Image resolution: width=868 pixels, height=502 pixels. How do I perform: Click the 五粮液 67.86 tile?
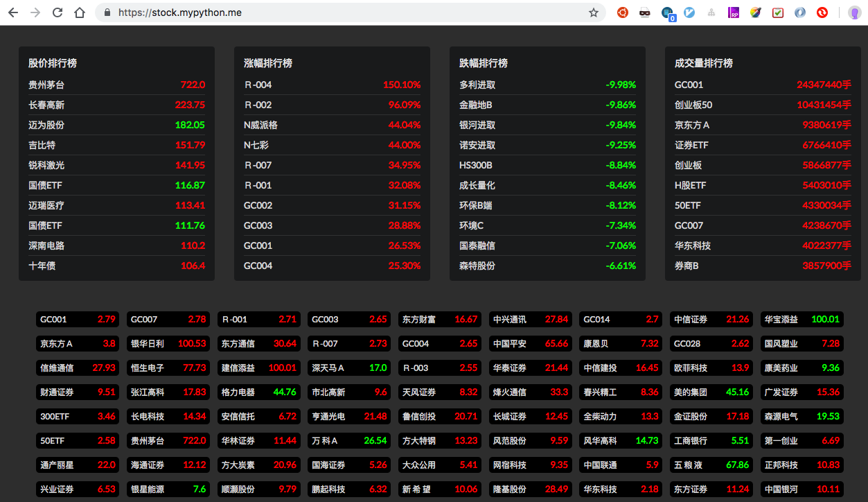click(x=711, y=465)
